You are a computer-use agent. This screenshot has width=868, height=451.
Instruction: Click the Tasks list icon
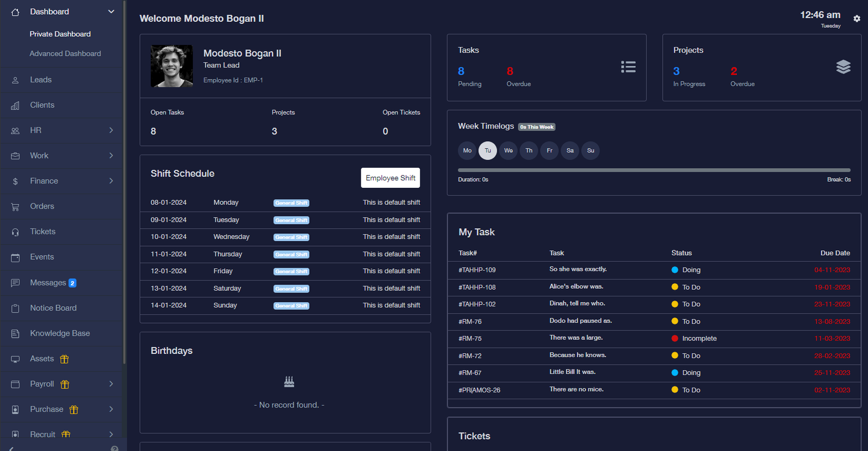(628, 67)
